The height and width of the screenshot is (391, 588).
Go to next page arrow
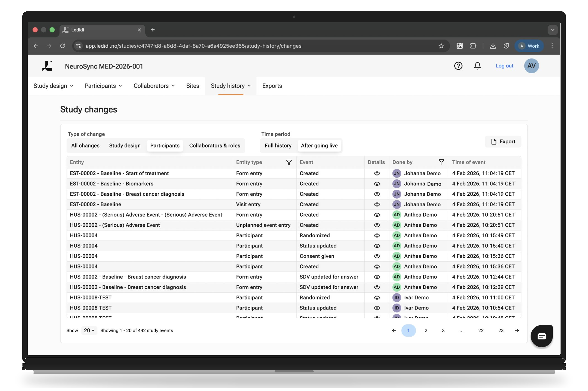[517, 331]
